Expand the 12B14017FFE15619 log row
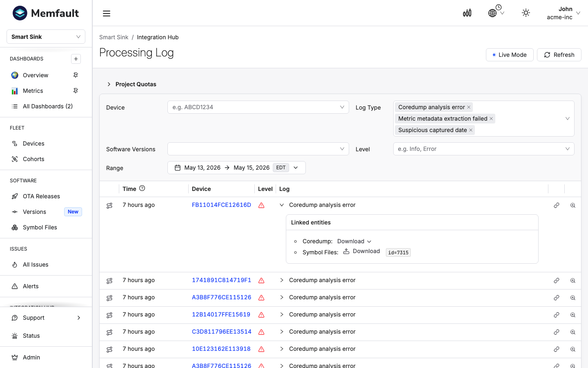588x368 pixels. 281,314
